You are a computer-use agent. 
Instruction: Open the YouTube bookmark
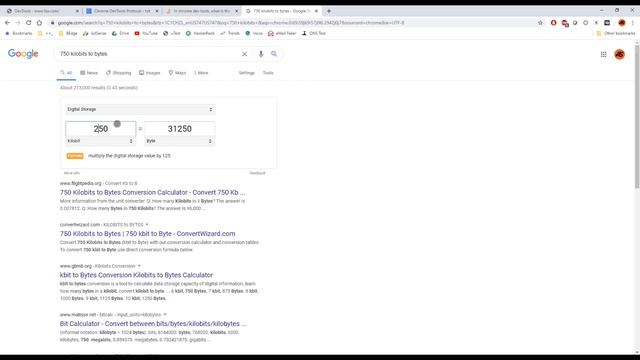click(146, 33)
